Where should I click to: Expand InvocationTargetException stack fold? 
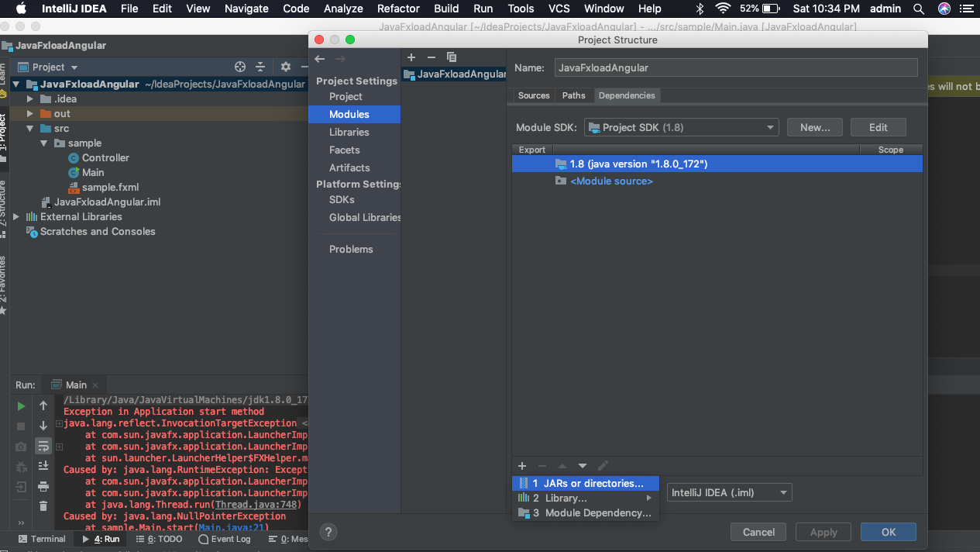60,423
